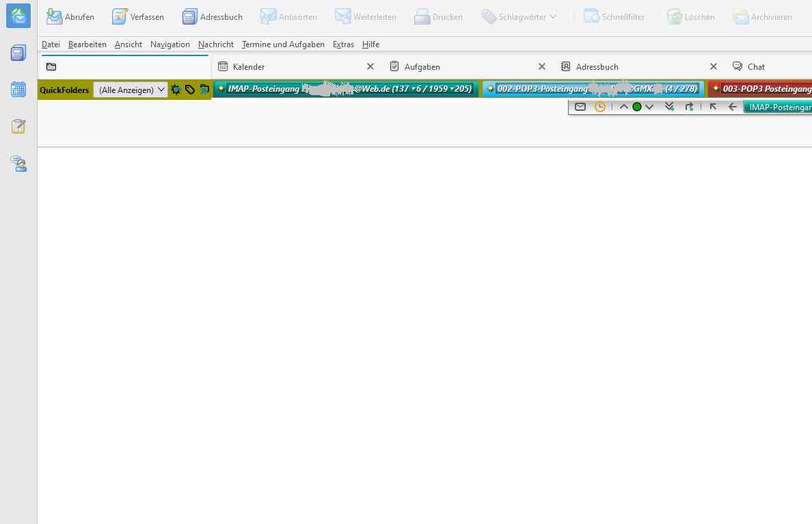Click the green circle toggle-read icon

pyautogui.click(x=637, y=107)
